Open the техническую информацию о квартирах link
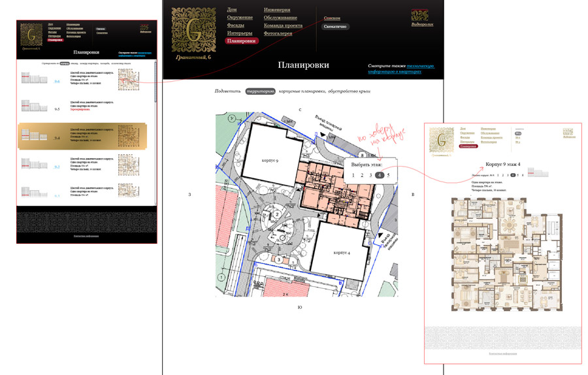The image size is (588, 375). click(400, 69)
